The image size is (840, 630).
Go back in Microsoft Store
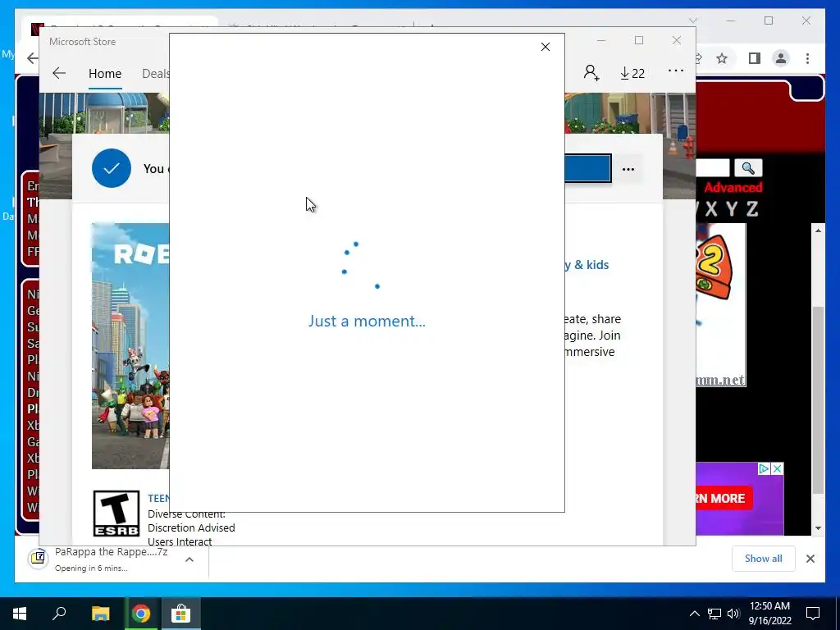[x=59, y=73]
